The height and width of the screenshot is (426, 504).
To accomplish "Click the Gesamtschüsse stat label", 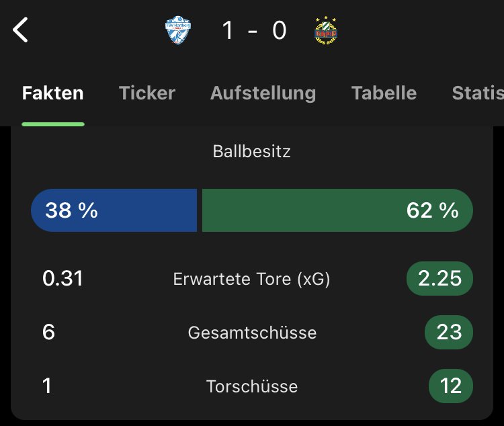I will [252, 333].
